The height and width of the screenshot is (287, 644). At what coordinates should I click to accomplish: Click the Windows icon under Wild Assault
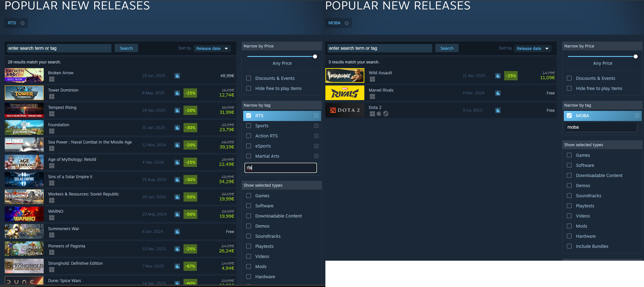coord(372,79)
